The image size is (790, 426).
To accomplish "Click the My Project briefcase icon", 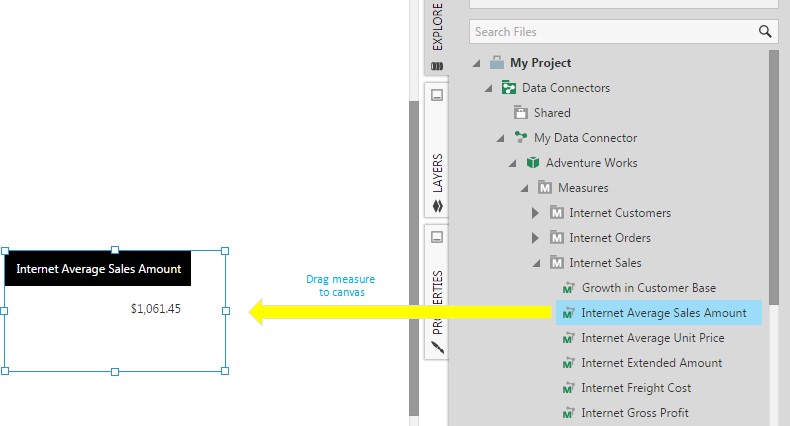I will click(497, 63).
